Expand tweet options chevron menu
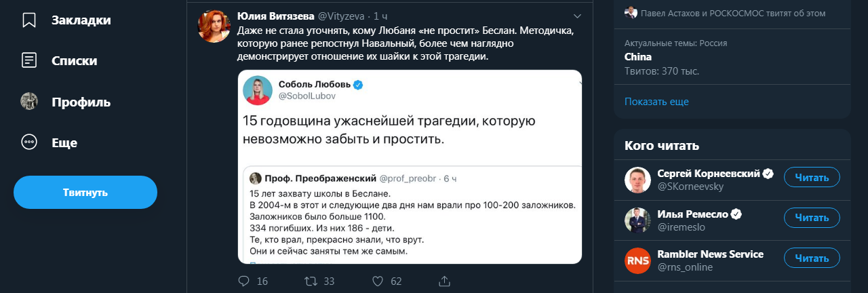The width and height of the screenshot is (868, 293). (x=577, y=16)
